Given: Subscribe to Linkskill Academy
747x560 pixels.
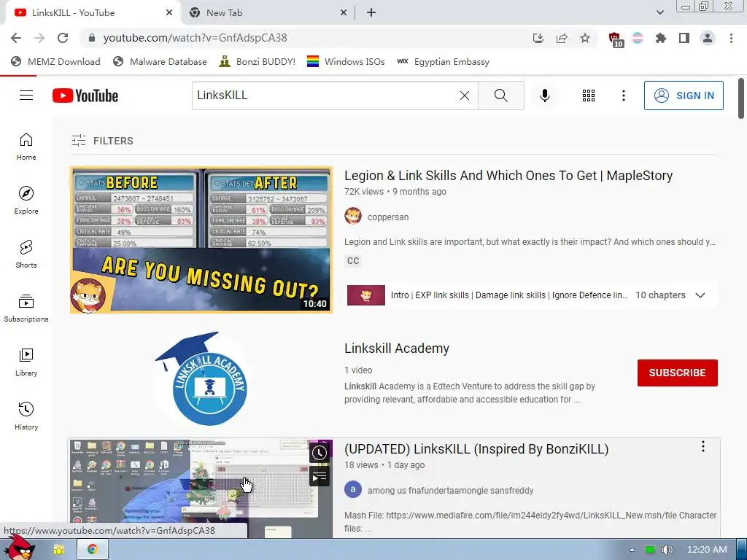Looking at the screenshot, I should pyautogui.click(x=678, y=373).
